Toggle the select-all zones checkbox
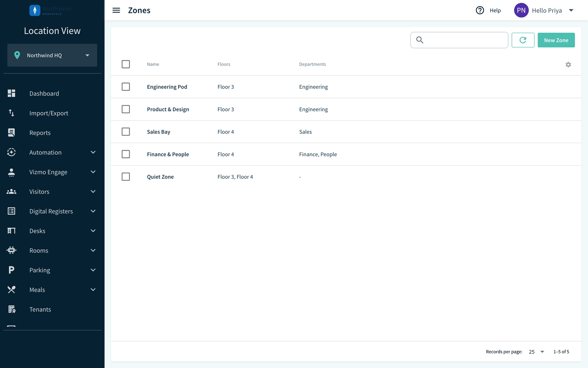The image size is (588, 368). [126, 64]
